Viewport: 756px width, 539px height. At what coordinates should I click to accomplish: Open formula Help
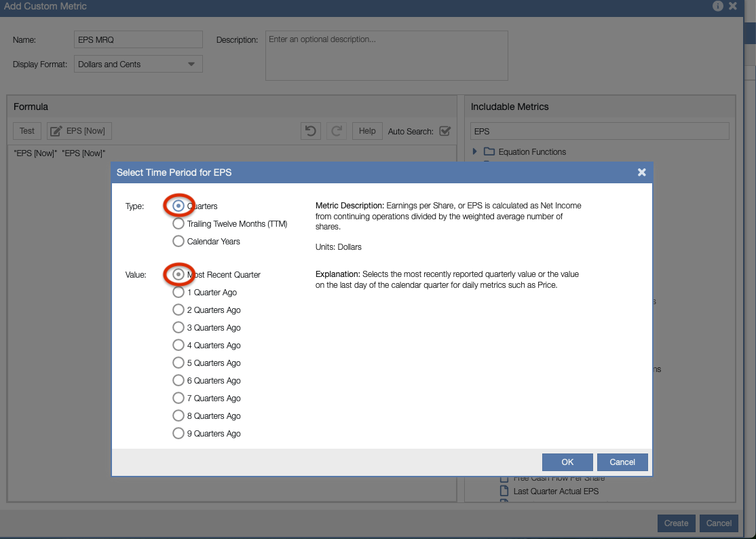[367, 130]
